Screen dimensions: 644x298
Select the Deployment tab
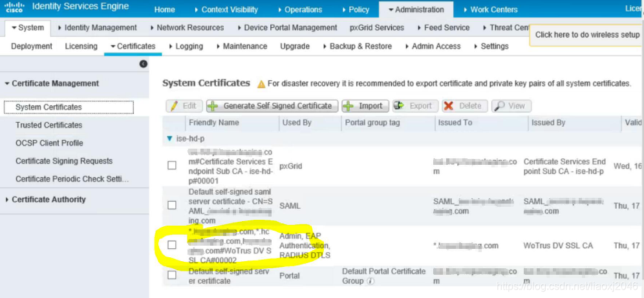point(32,47)
